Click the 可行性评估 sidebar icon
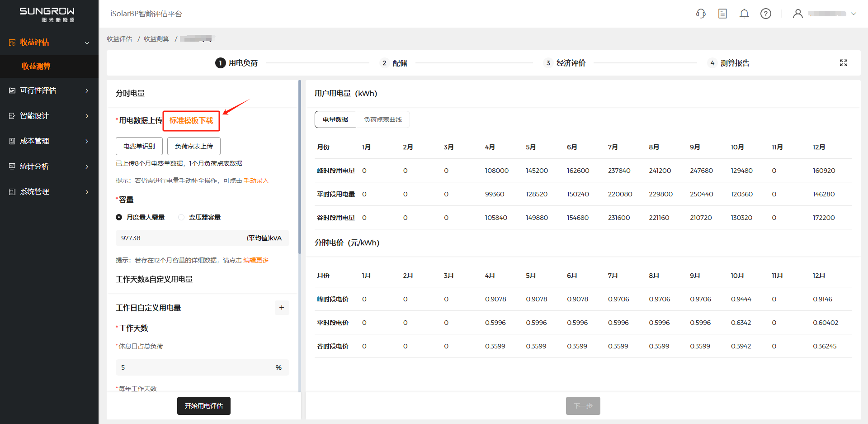Image resolution: width=868 pixels, height=424 pixels. click(x=12, y=91)
